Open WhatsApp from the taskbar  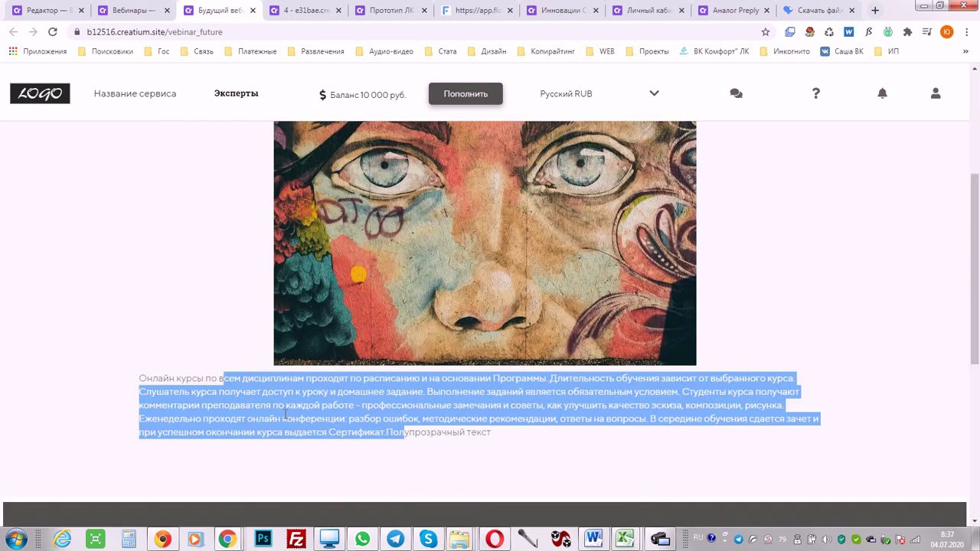pos(362,539)
